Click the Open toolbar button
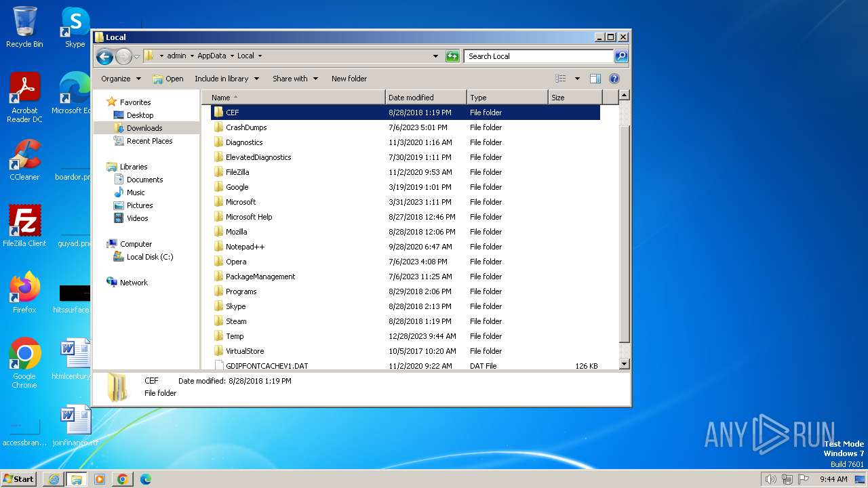 (168, 79)
